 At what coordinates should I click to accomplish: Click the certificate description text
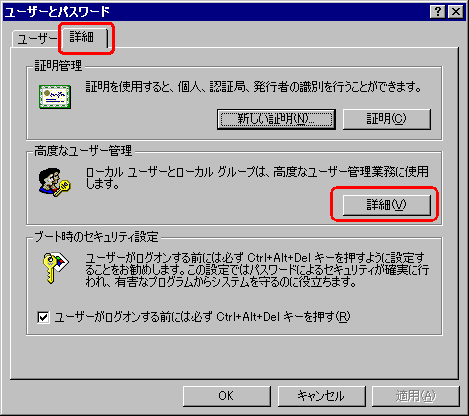[254, 87]
